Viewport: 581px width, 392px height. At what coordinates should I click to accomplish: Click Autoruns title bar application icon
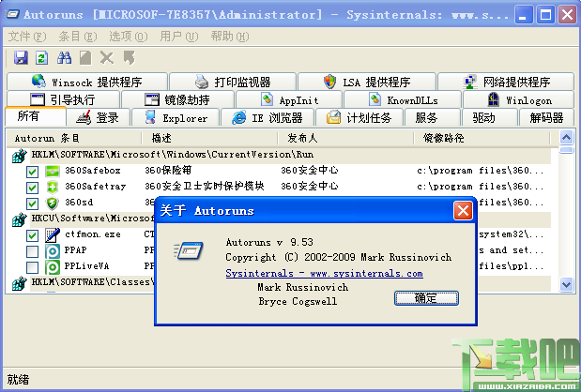coord(12,14)
